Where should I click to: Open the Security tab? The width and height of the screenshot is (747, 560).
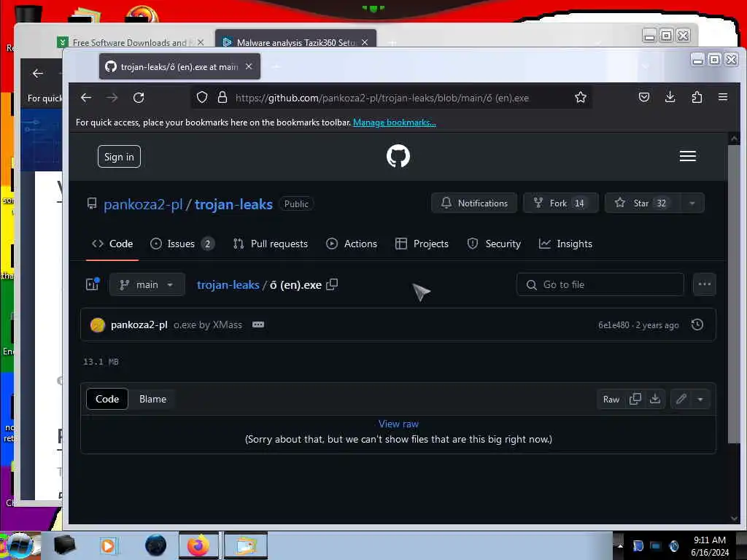pos(494,244)
